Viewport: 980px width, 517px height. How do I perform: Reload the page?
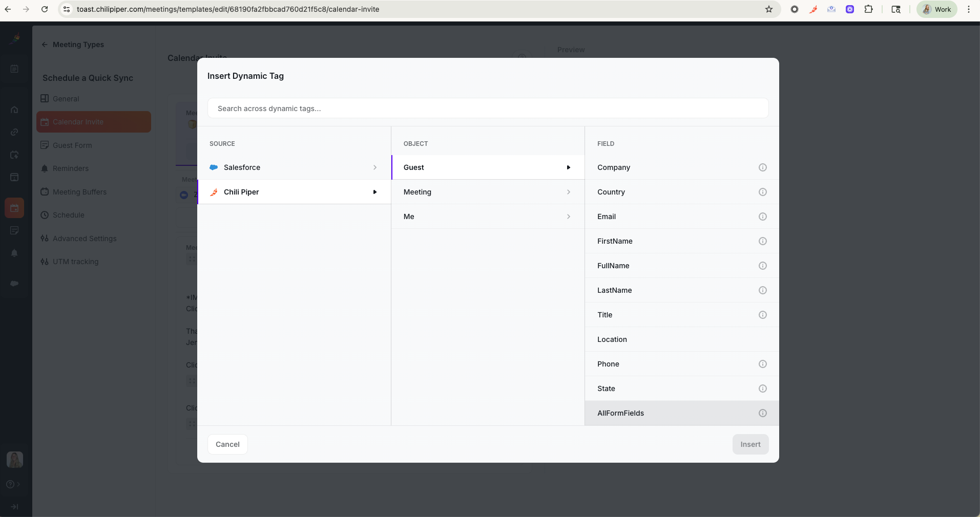pyautogui.click(x=45, y=9)
